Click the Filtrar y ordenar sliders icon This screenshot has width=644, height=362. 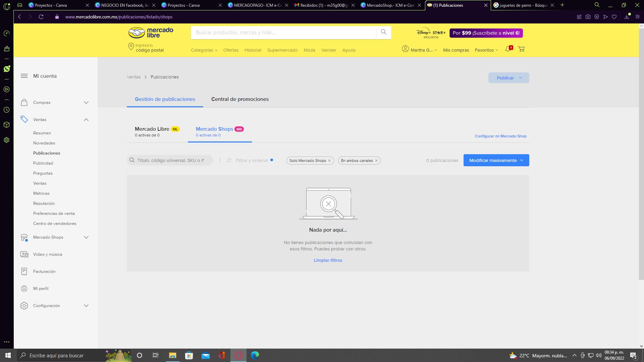point(229,161)
